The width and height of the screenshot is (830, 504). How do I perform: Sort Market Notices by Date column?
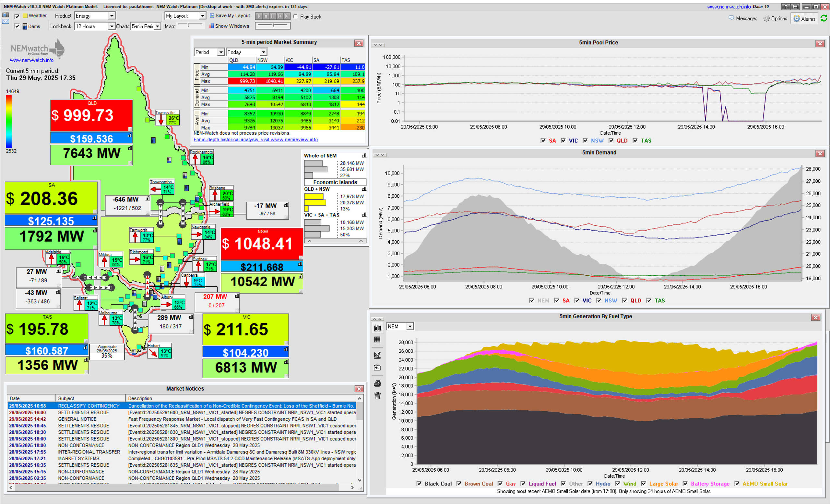[x=31, y=398]
